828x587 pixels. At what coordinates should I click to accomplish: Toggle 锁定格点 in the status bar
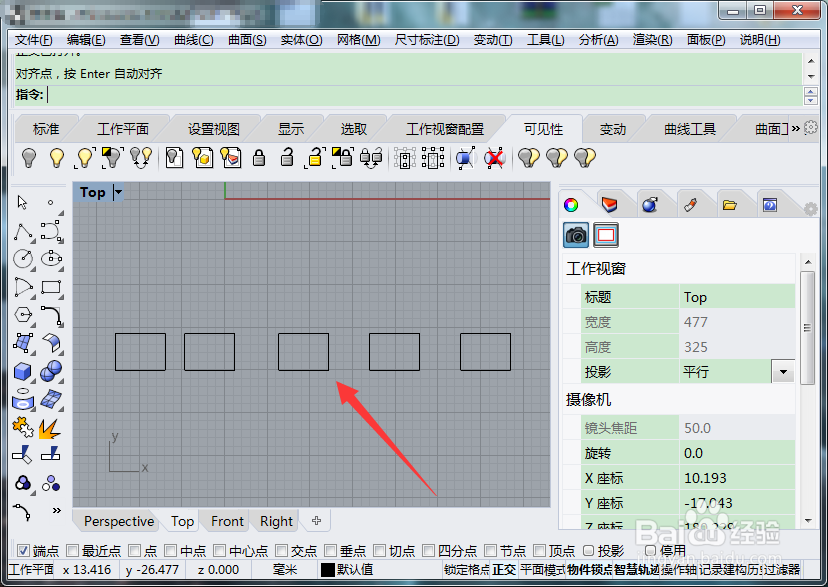pos(467,570)
